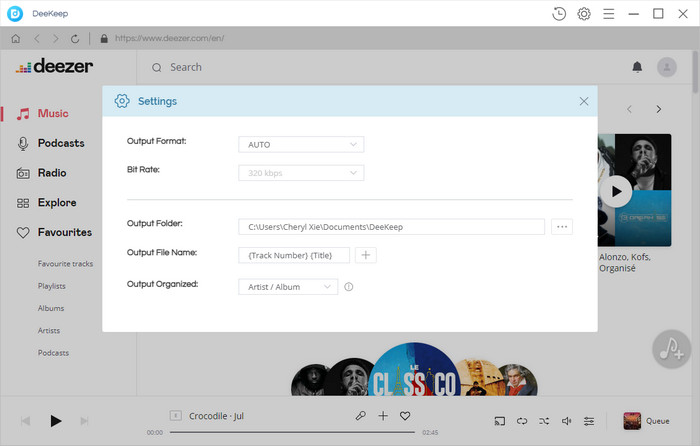The height and width of the screenshot is (446, 700).
Task: Open the Alonzo, Kofs, Organisé title
Action: (625, 263)
